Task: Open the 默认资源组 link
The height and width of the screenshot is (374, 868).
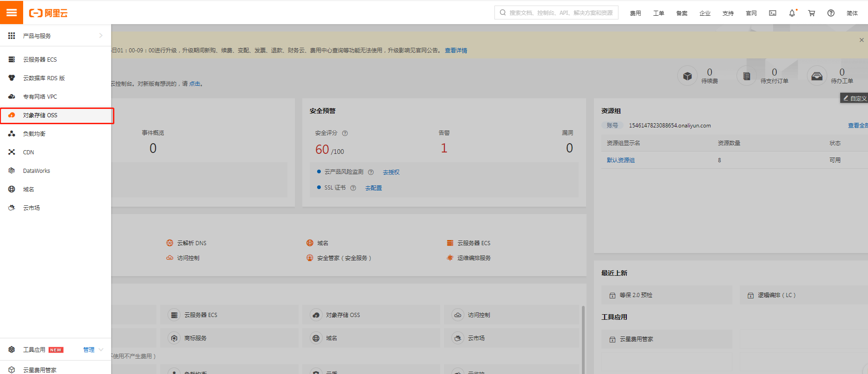Action: coord(621,160)
